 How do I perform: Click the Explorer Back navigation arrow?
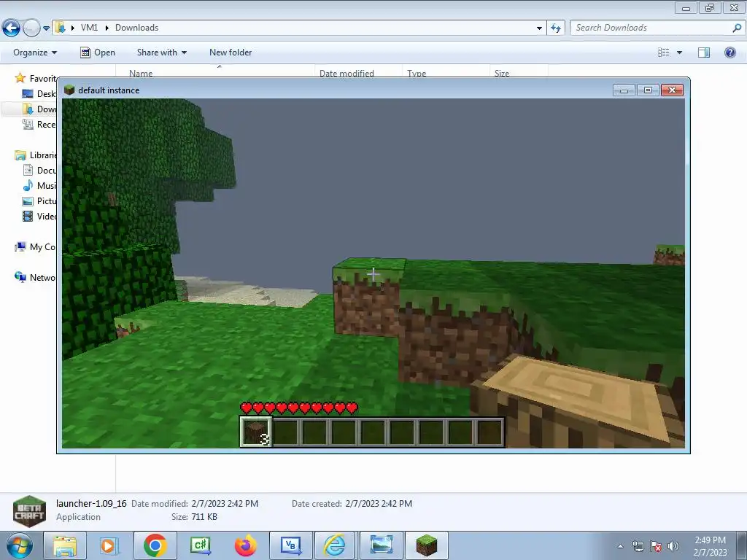[11, 28]
